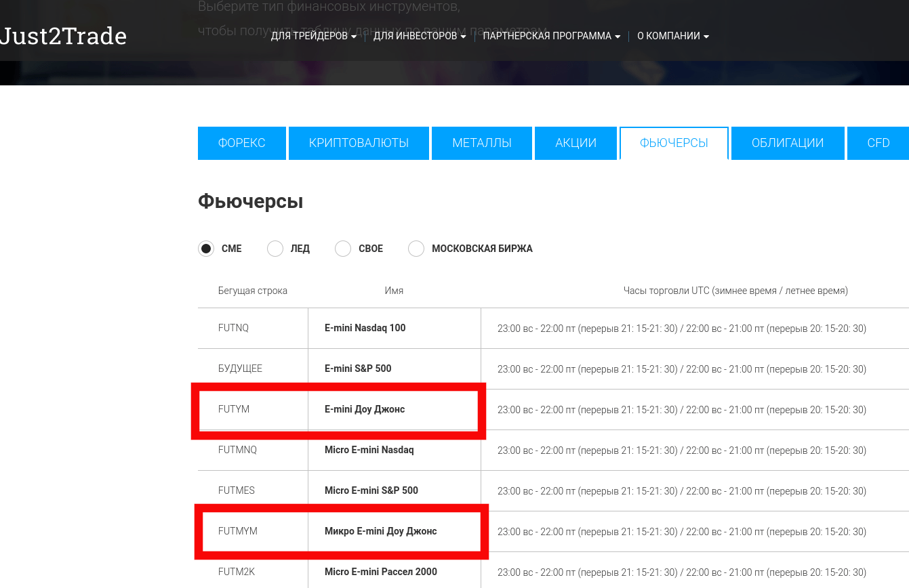Switch to the КРИПТОВАЛЮТЫ tab
The image size is (909, 588).
(359, 143)
